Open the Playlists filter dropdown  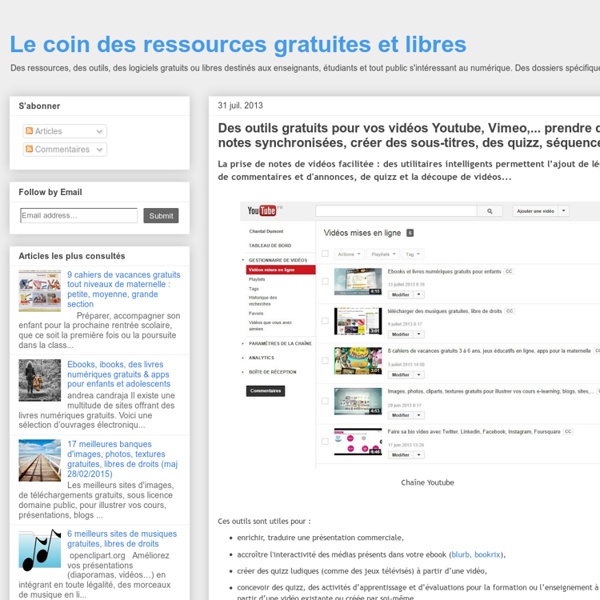pyautogui.click(x=383, y=254)
